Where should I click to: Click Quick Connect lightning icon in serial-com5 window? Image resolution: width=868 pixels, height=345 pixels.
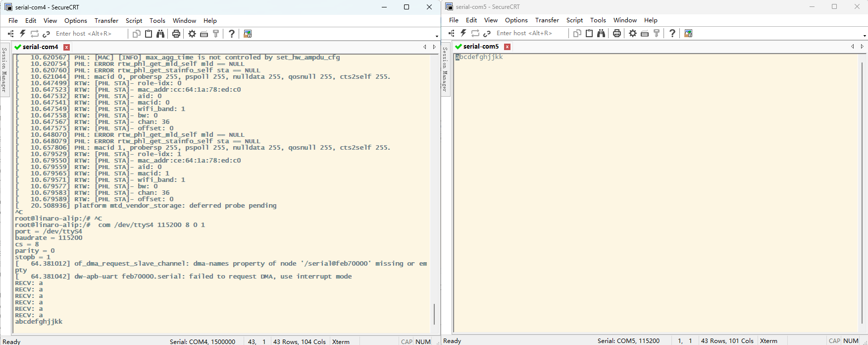(x=463, y=33)
